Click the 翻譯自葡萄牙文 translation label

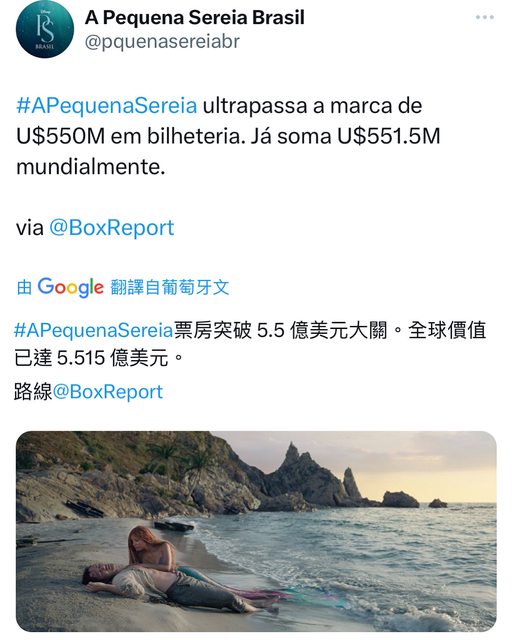pos(170,287)
